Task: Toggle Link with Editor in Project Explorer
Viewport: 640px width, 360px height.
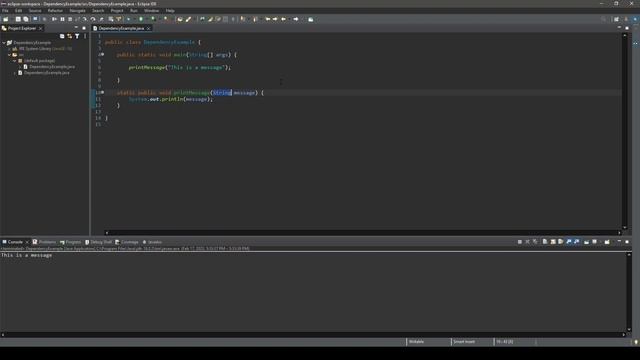Action: 69,36
